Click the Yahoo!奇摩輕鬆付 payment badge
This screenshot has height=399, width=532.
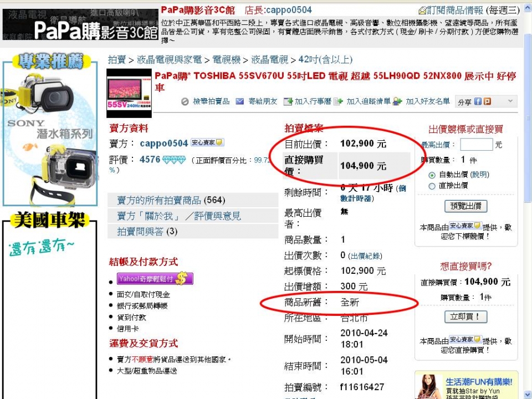(x=155, y=279)
